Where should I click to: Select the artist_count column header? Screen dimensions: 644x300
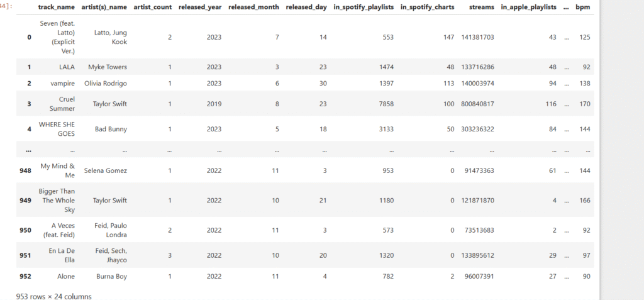153,6
